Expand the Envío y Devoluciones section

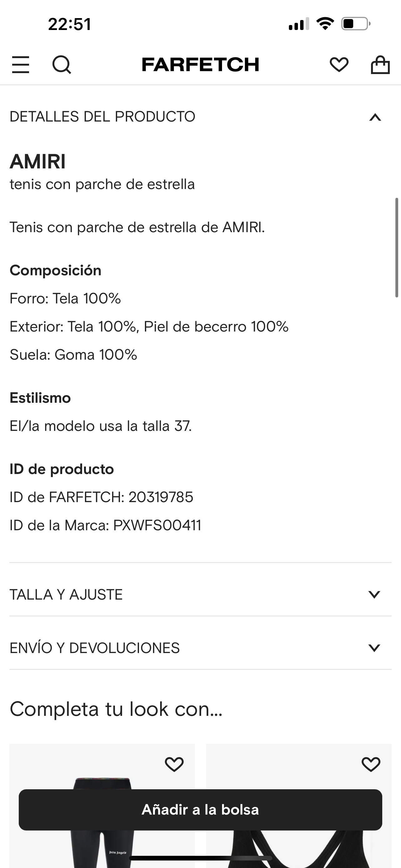pyautogui.click(x=374, y=648)
